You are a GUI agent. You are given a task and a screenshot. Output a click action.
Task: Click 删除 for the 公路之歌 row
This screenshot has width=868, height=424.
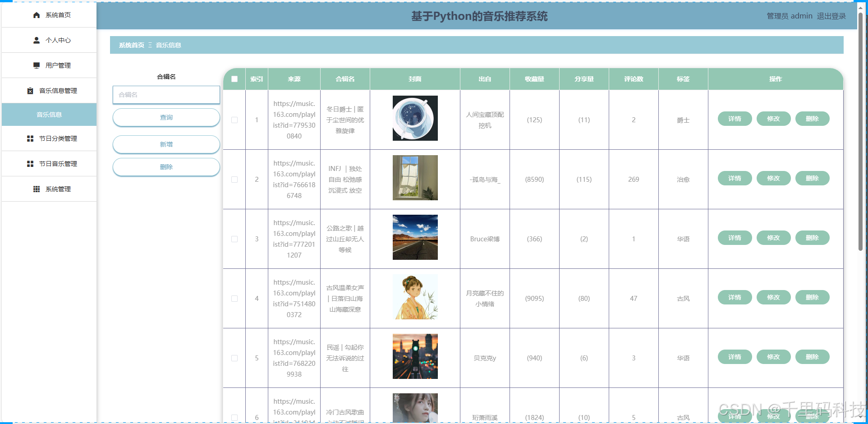point(813,238)
